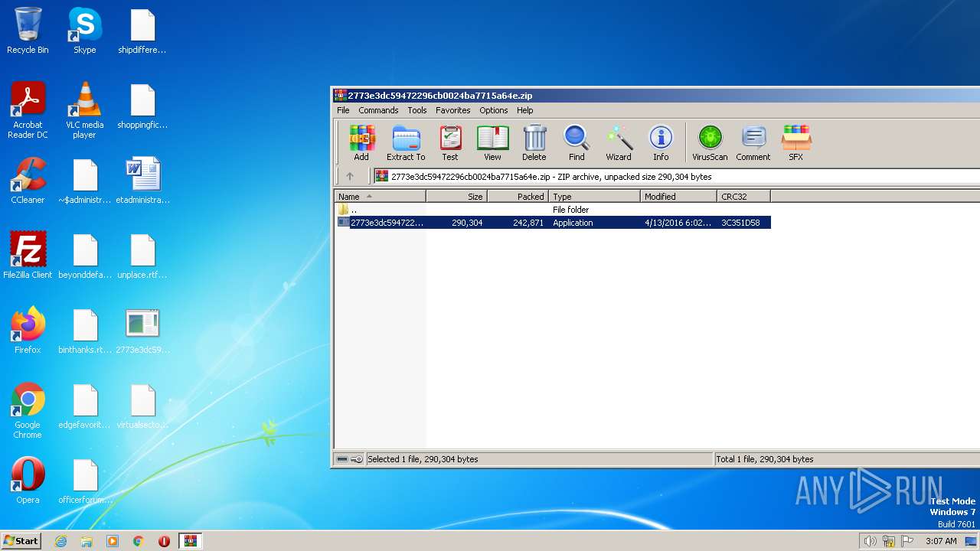Select the CCleaner desktop icon
This screenshot has width=980, height=551.
click(x=28, y=181)
